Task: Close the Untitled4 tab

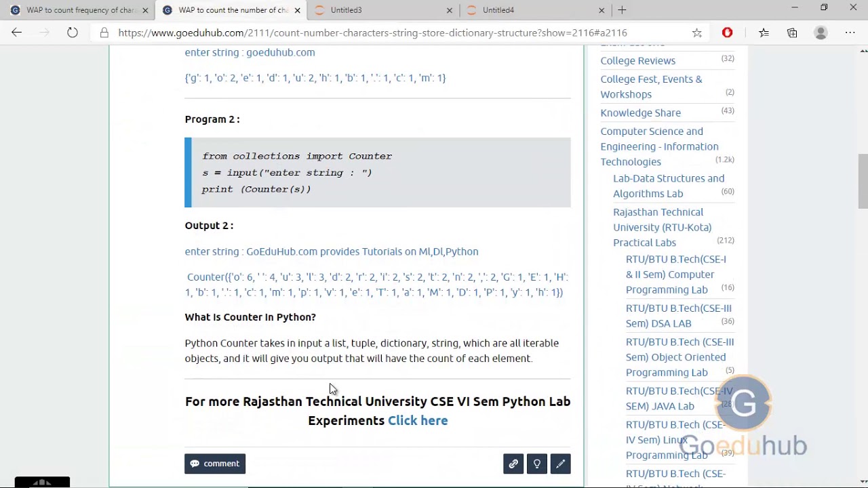Action: tap(601, 10)
